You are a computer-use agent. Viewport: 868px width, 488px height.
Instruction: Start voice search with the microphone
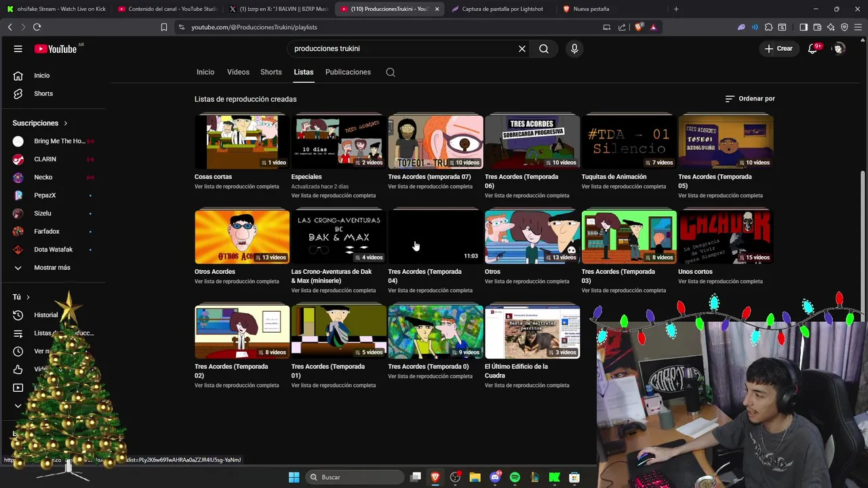click(574, 49)
